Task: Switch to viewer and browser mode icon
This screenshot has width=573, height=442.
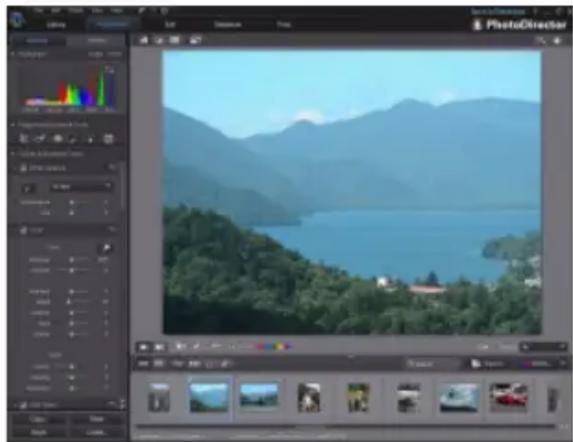Action: [144, 40]
